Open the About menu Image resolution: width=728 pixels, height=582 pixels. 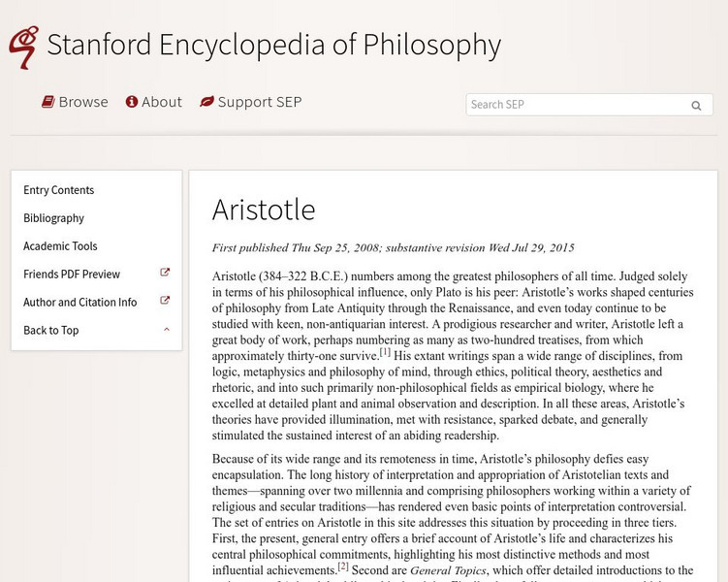coord(161,102)
